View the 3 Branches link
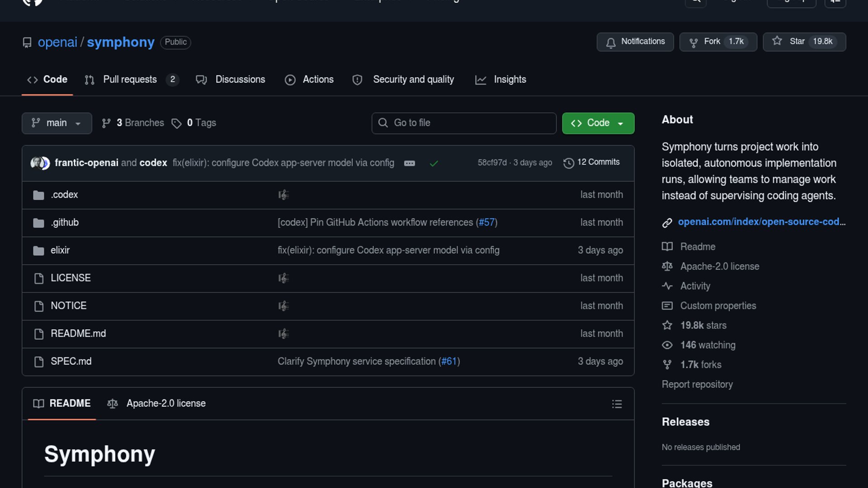Image resolution: width=868 pixels, height=488 pixels. [133, 123]
